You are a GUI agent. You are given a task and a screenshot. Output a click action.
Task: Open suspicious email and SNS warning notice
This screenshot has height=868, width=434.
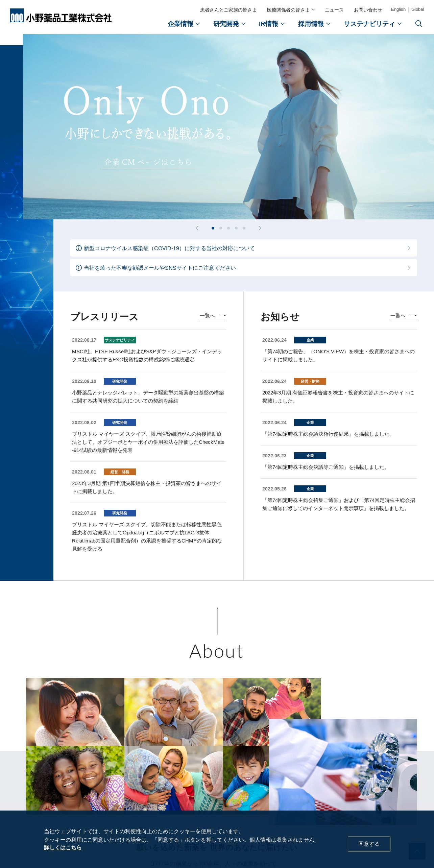pos(244,268)
